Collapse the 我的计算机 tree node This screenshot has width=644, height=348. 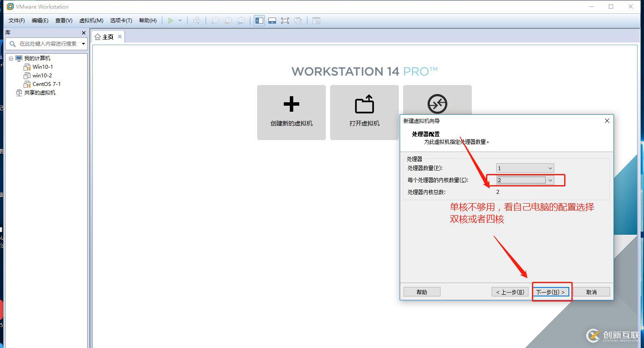tap(11, 58)
